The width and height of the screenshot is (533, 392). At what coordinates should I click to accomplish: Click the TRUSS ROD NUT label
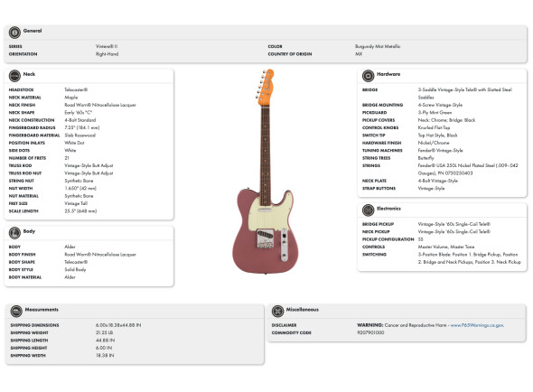point(25,173)
